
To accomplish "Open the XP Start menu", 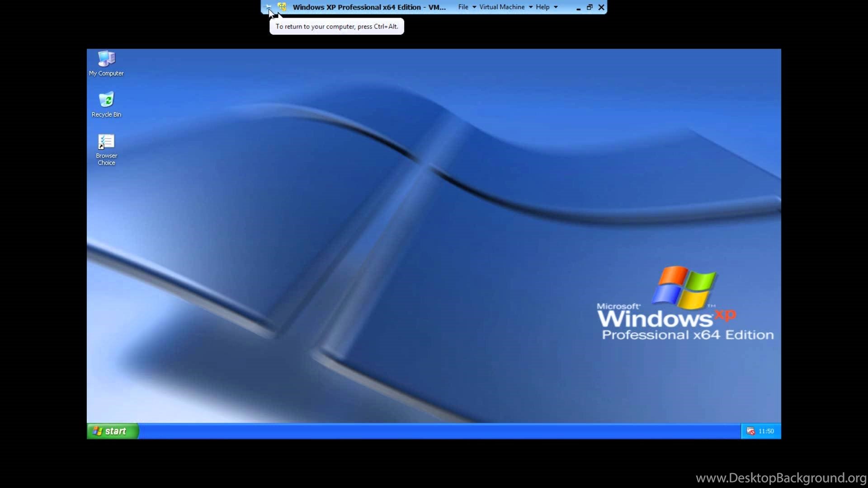I will pyautogui.click(x=113, y=431).
